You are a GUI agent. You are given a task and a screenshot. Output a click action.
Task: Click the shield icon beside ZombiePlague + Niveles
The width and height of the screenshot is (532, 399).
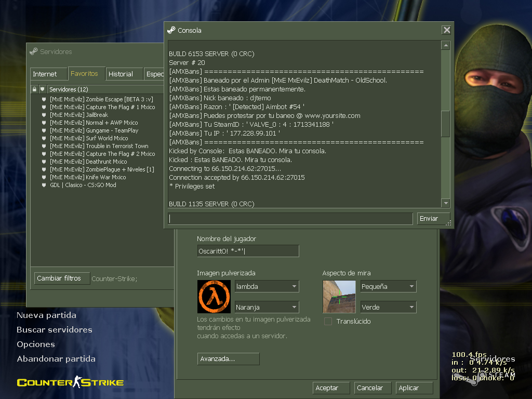pyautogui.click(x=44, y=169)
